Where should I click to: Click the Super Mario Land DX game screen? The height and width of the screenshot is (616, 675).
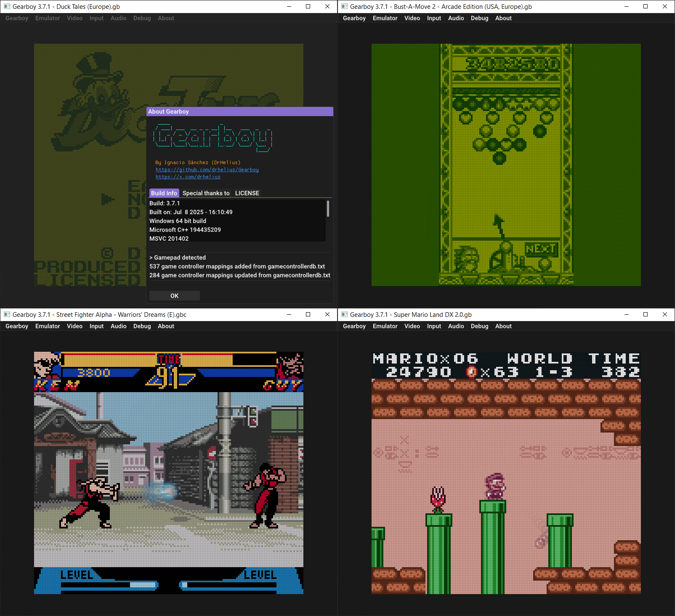(x=506, y=473)
